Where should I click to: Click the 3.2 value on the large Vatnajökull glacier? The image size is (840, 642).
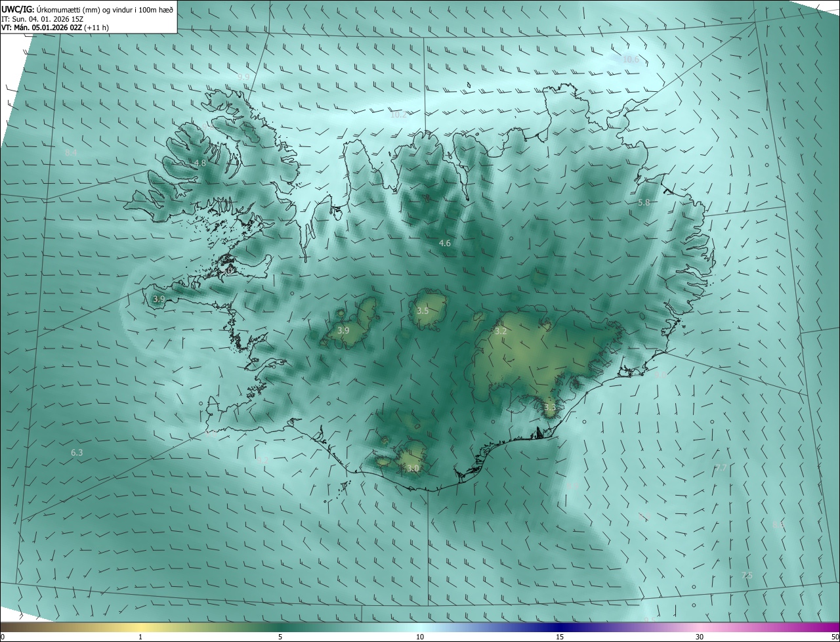[501, 332]
